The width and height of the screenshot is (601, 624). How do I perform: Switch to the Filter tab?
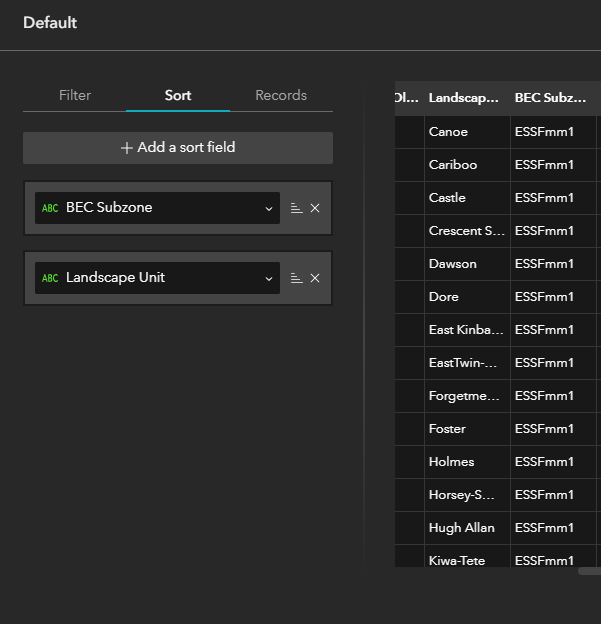pos(75,95)
